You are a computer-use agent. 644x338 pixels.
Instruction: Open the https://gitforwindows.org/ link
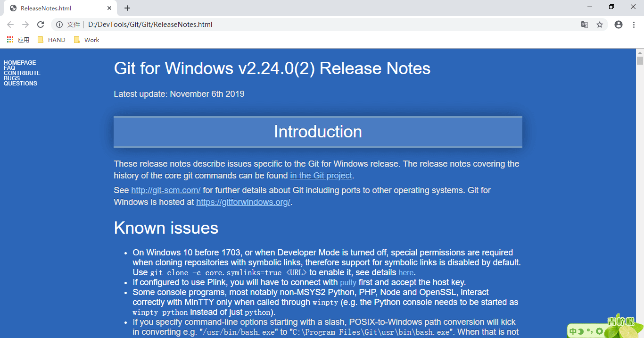coord(243,202)
